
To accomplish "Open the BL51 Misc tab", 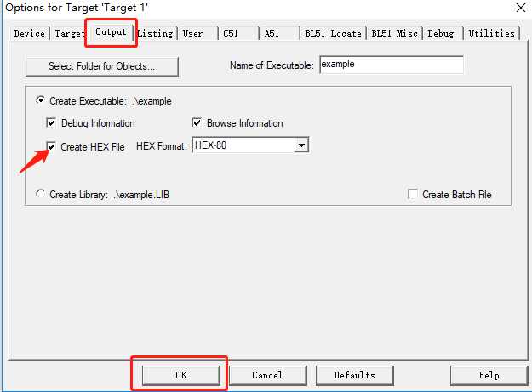I will click(x=394, y=33).
